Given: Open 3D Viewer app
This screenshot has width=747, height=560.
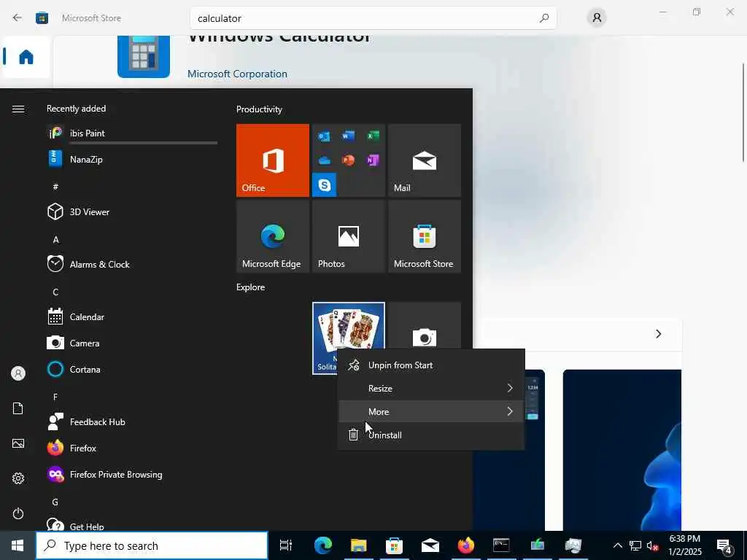Looking at the screenshot, I should (132, 212).
